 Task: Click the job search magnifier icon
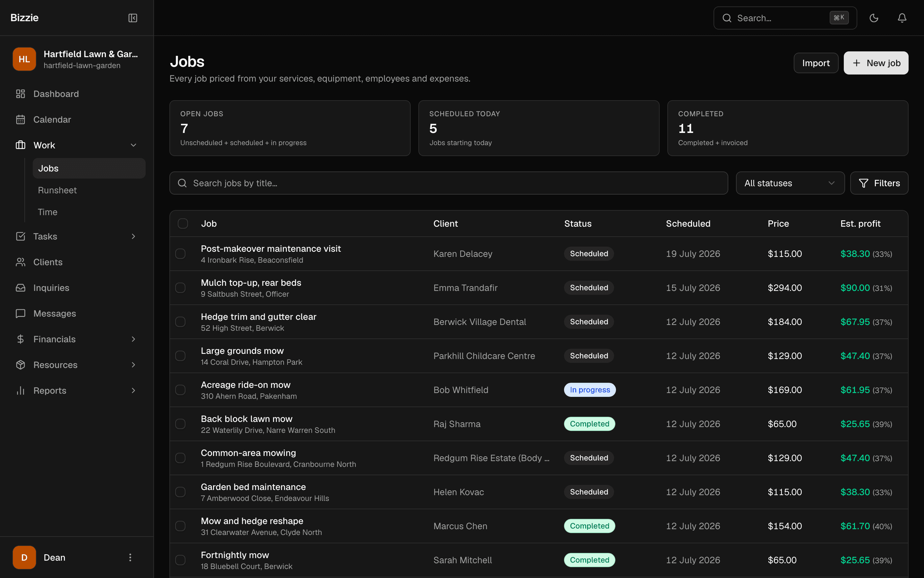coord(183,183)
